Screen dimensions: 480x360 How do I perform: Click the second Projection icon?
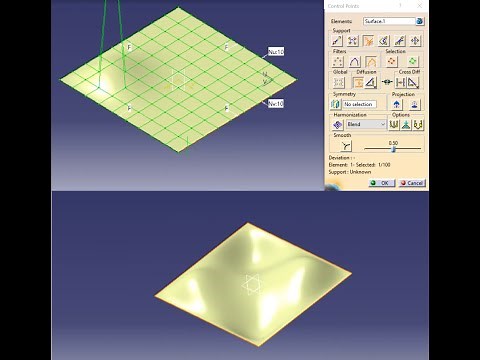[x=414, y=104]
